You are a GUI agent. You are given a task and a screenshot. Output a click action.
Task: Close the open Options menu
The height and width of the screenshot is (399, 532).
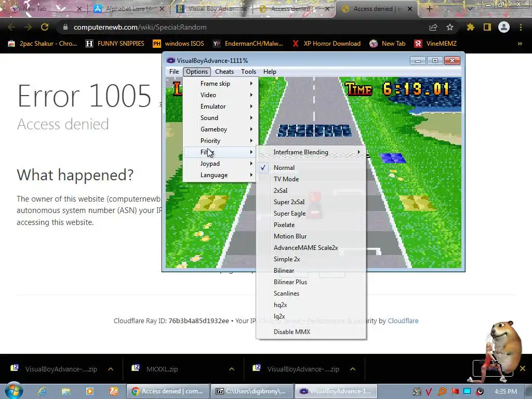pos(197,72)
